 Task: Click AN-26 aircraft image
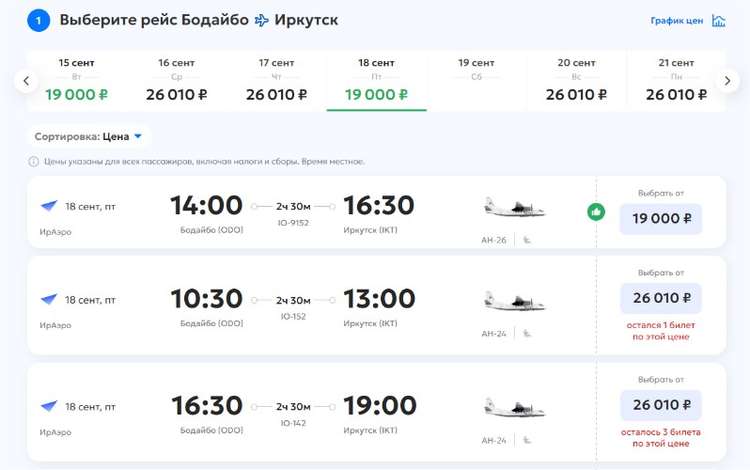tap(514, 208)
